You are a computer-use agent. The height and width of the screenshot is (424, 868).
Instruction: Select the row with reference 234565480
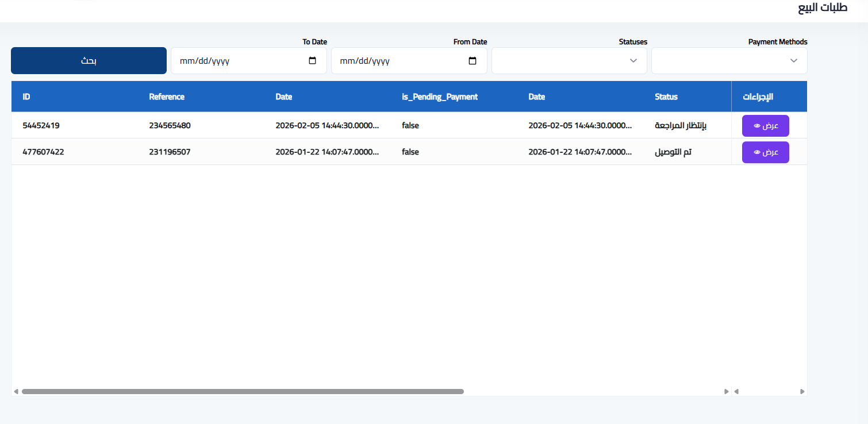pos(170,125)
